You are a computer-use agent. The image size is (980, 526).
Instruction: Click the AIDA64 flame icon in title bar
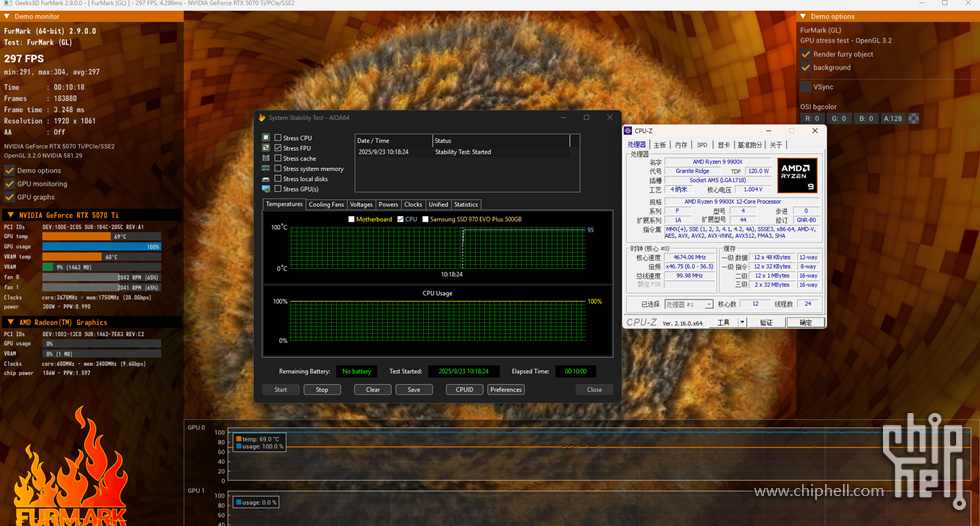(262, 117)
